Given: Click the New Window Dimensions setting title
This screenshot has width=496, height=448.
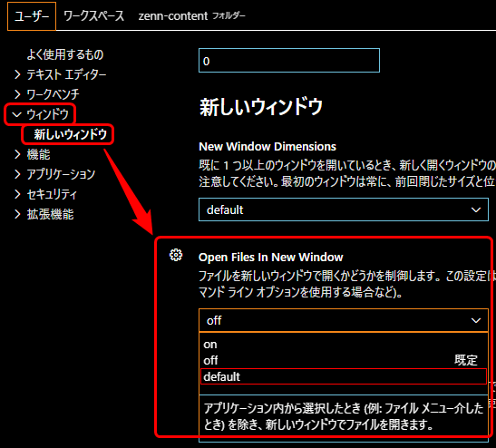Looking at the screenshot, I should (267, 147).
